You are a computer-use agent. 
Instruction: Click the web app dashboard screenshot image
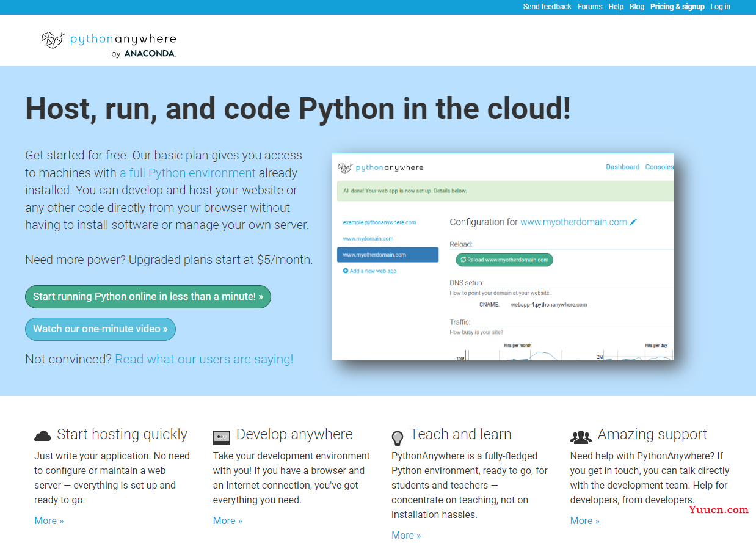click(x=503, y=257)
